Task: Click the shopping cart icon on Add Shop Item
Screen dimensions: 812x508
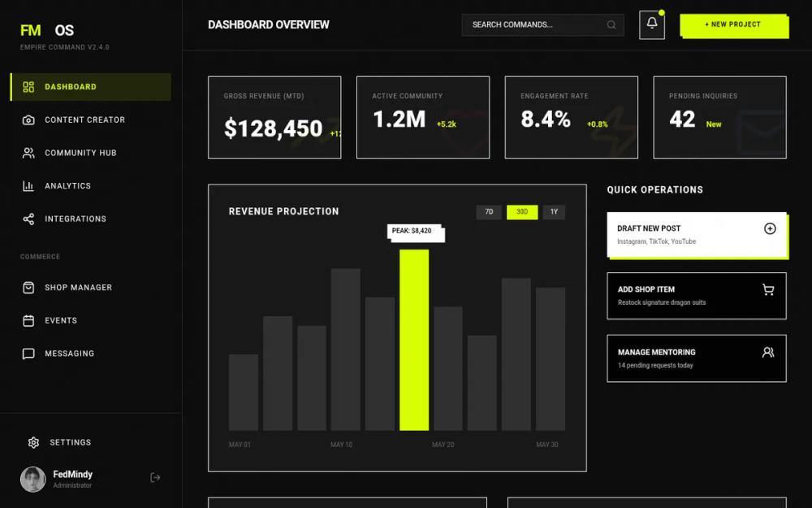Action: point(768,289)
